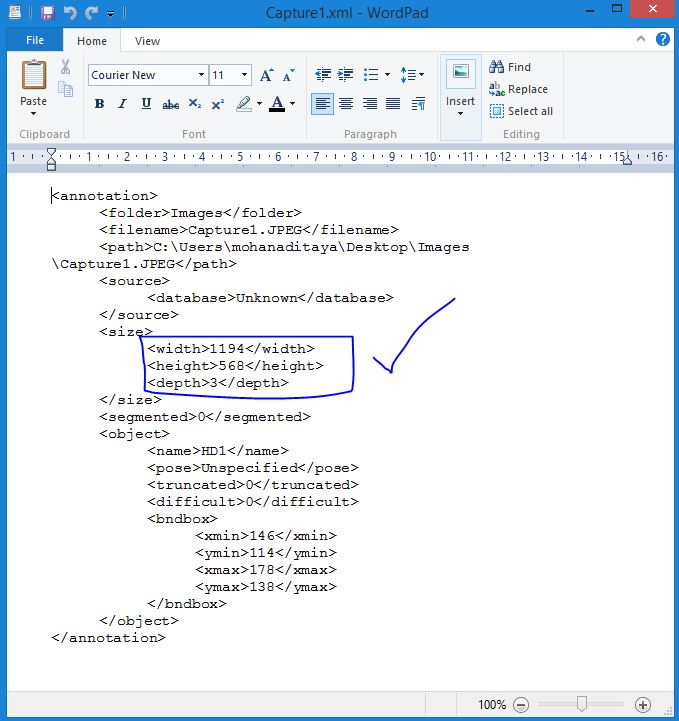Screen dimensions: 679x721
Task: Grow font size with large A icon
Action: point(266,75)
